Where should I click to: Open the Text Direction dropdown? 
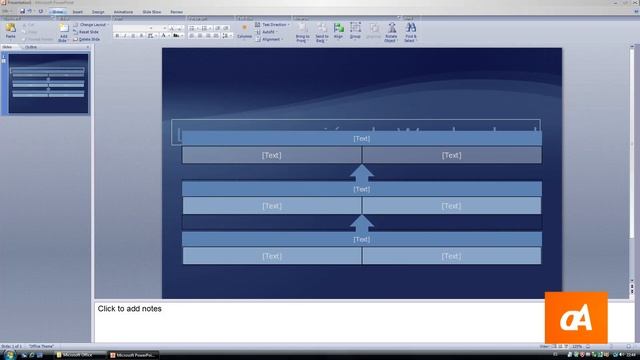tap(272, 25)
